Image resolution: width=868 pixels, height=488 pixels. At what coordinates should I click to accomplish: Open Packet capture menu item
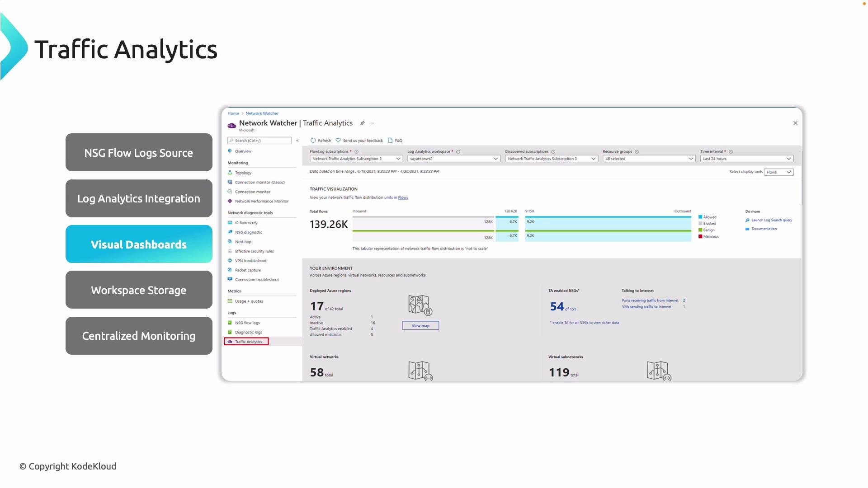248,270
